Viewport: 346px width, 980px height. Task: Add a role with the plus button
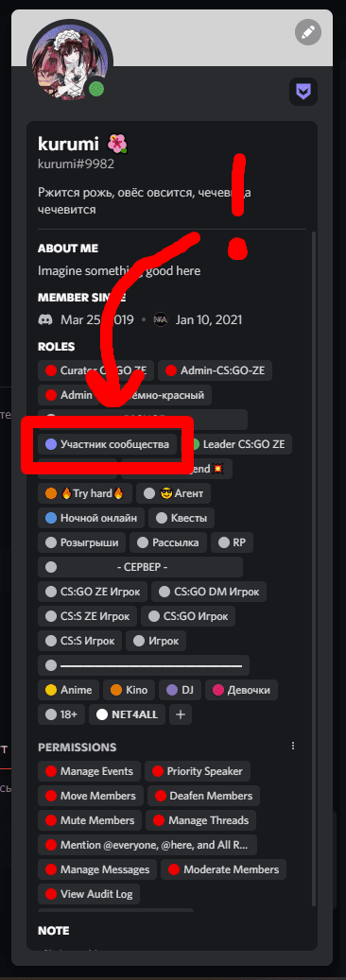click(x=181, y=714)
